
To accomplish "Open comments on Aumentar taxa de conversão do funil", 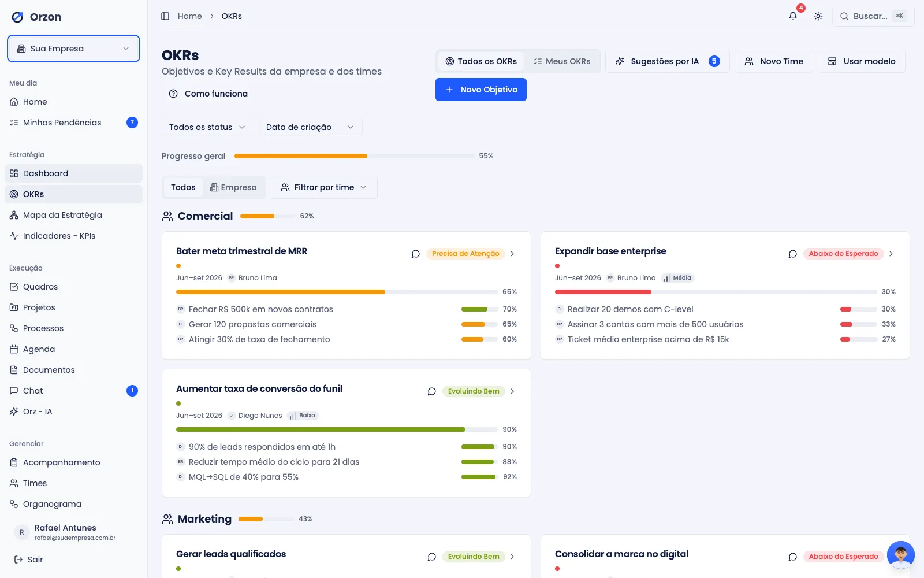I will pyautogui.click(x=431, y=391).
